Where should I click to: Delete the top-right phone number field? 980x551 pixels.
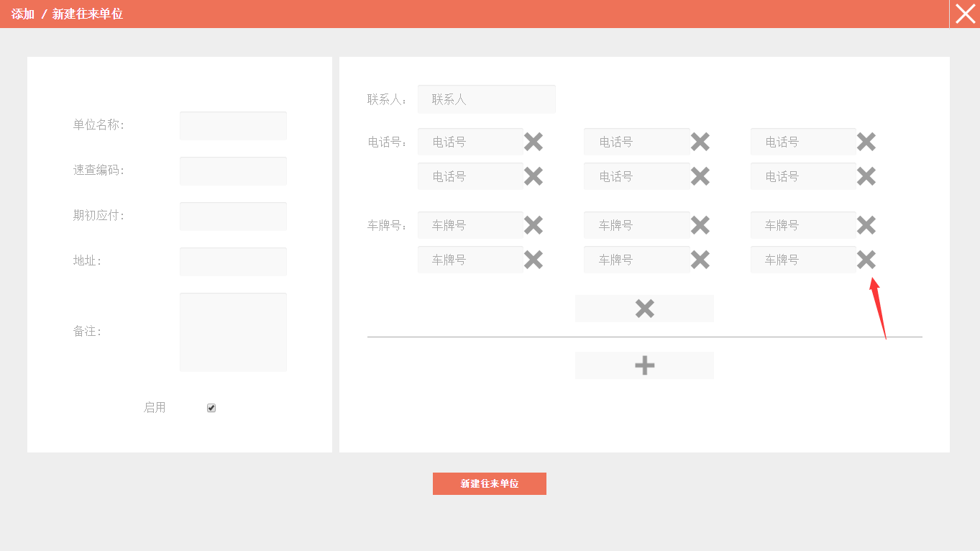(866, 142)
